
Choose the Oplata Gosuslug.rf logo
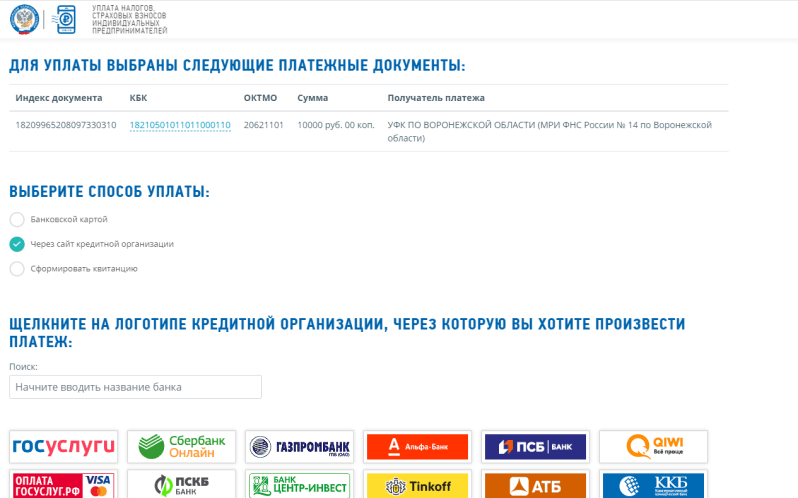point(64,485)
